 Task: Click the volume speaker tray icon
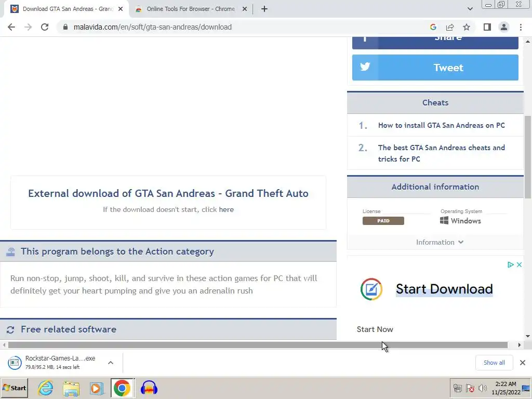482,388
